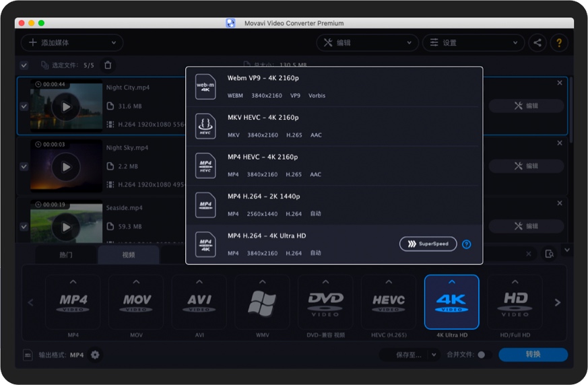Choose the WMV Windows format tile
The width and height of the screenshot is (588, 385).
pos(262,302)
